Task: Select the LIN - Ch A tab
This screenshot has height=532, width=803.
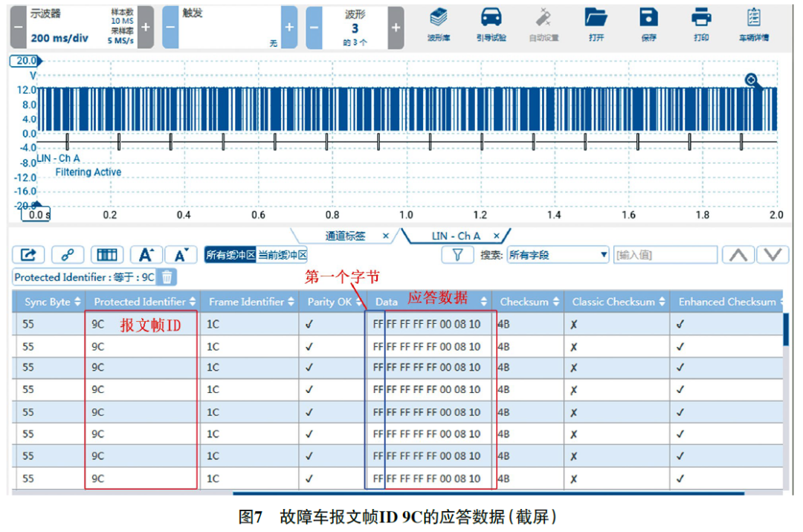Action: 456,236
